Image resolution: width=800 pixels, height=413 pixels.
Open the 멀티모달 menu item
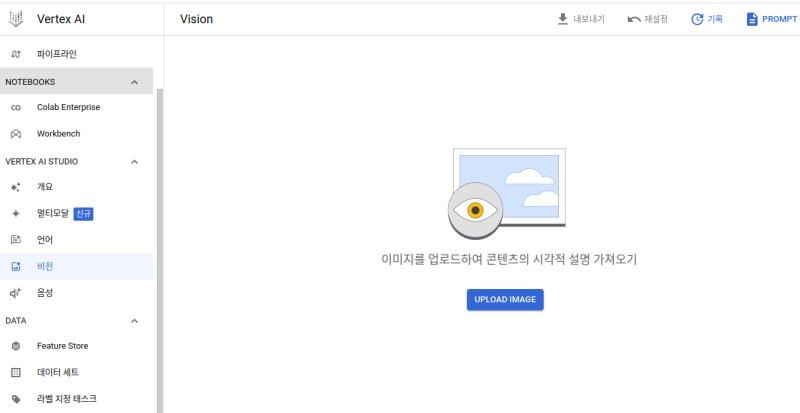[77, 213]
